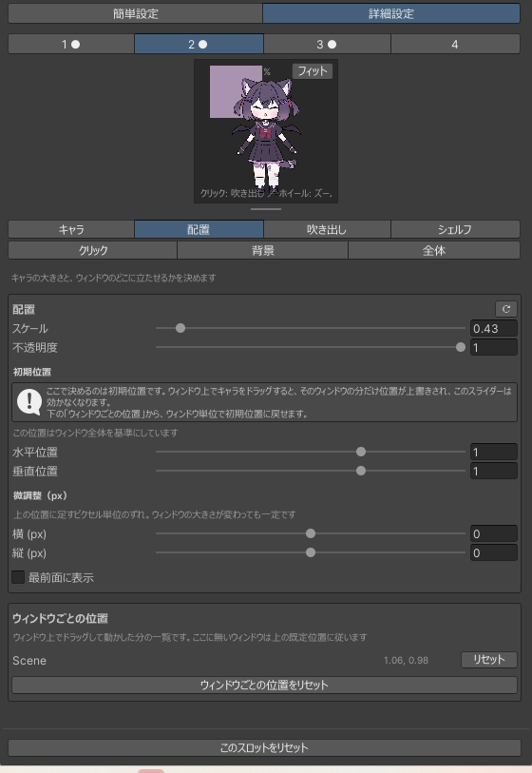Select slot 3 tab
Image resolution: width=532 pixels, height=773 pixels.
click(x=327, y=45)
